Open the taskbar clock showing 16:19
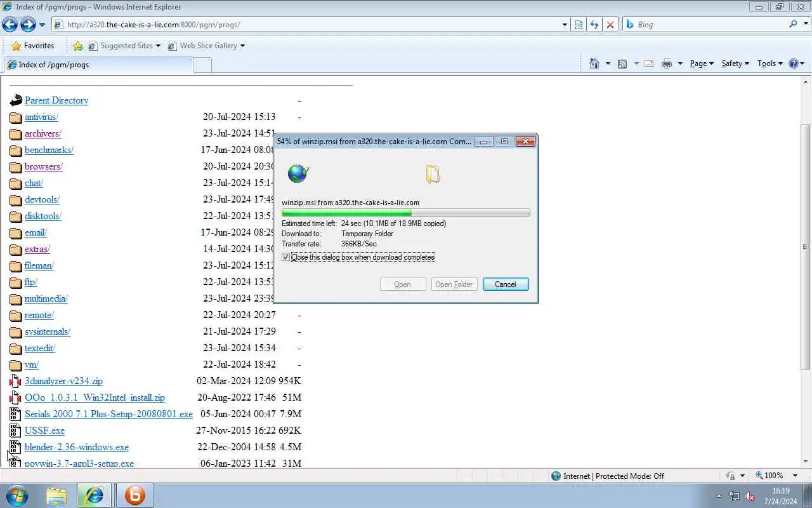812x508 pixels. coord(781,496)
